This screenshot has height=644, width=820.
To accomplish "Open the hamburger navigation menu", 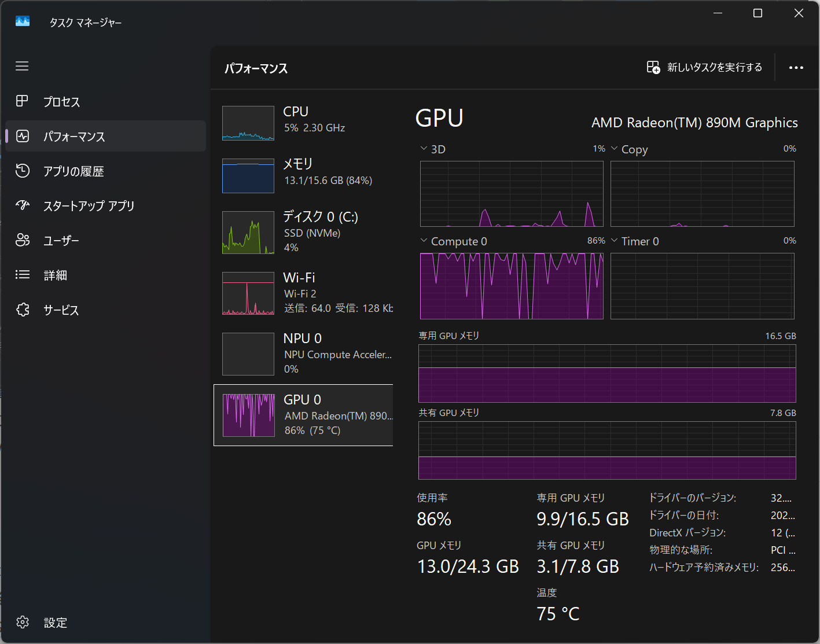I will click(x=22, y=66).
